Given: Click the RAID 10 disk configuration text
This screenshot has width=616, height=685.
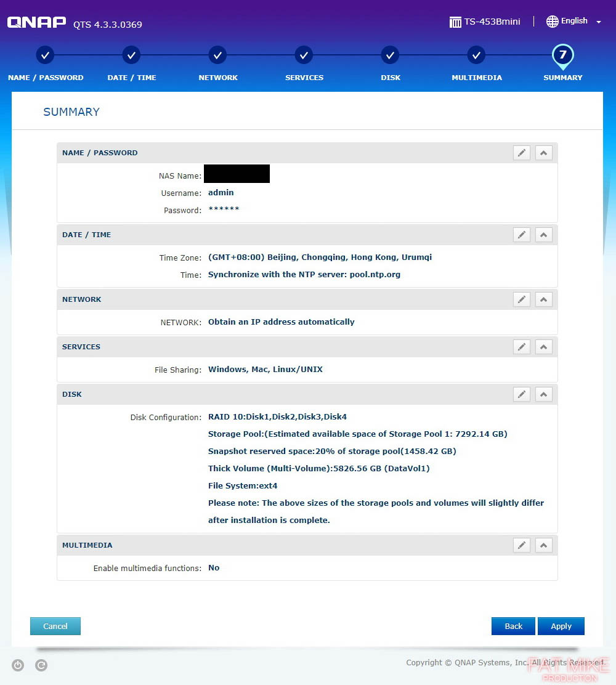Looking at the screenshot, I should tap(277, 417).
